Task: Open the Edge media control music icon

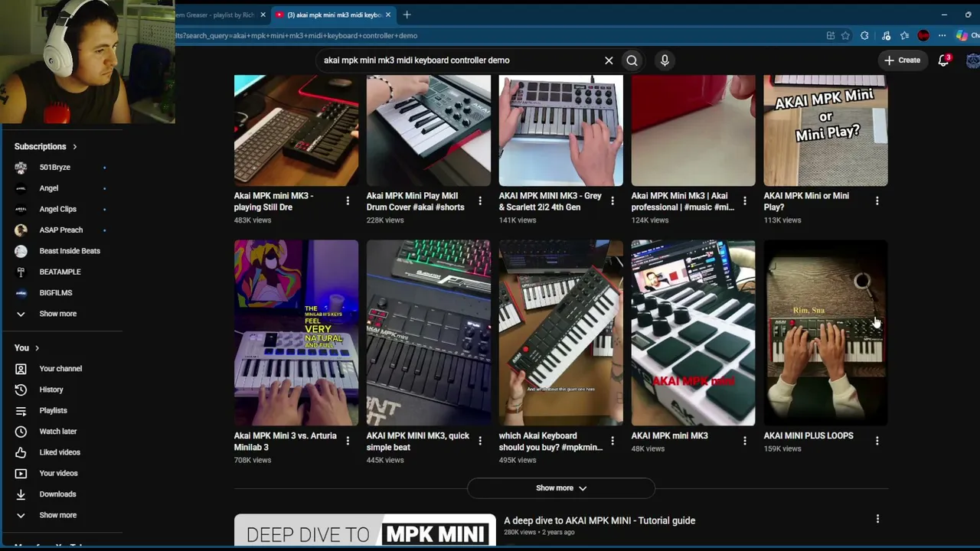Action: 886,35
